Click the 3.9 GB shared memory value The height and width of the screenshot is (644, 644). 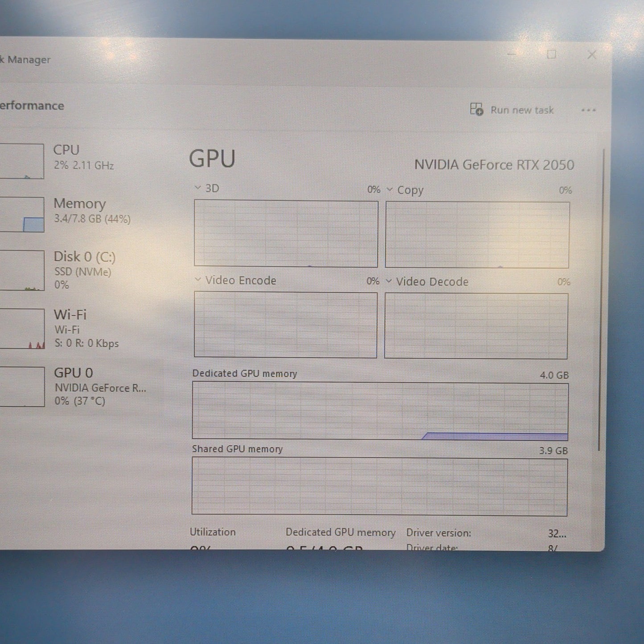[x=553, y=451]
